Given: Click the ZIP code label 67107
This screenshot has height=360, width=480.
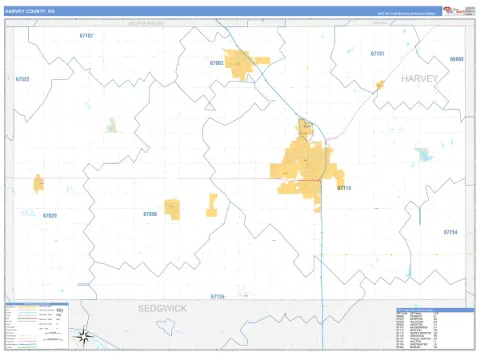Looking at the screenshot, I should (87, 36).
